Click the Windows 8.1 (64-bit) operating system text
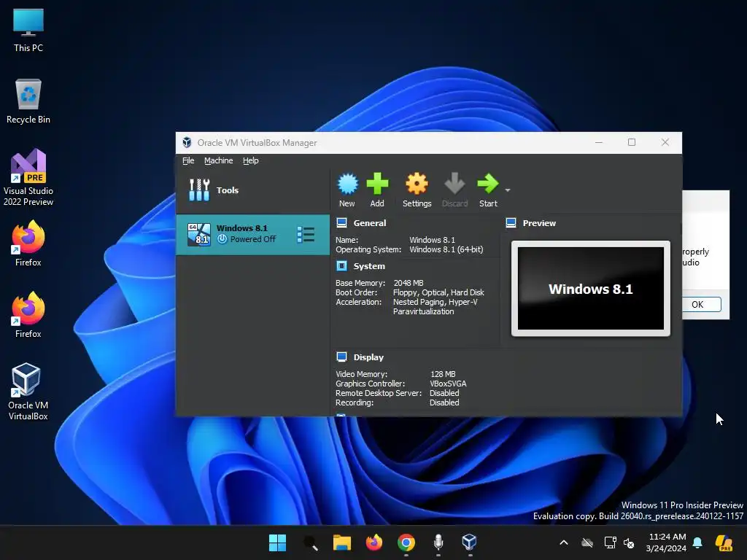The height and width of the screenshot is (560, 747). pyautogui.click(x=446, y=249)
